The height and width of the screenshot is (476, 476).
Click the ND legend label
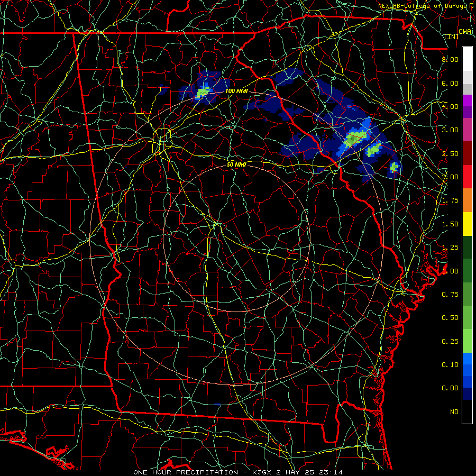tap(454, 412)
